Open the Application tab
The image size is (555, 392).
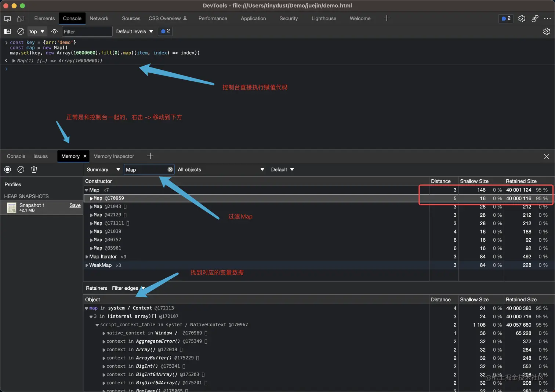253,18
